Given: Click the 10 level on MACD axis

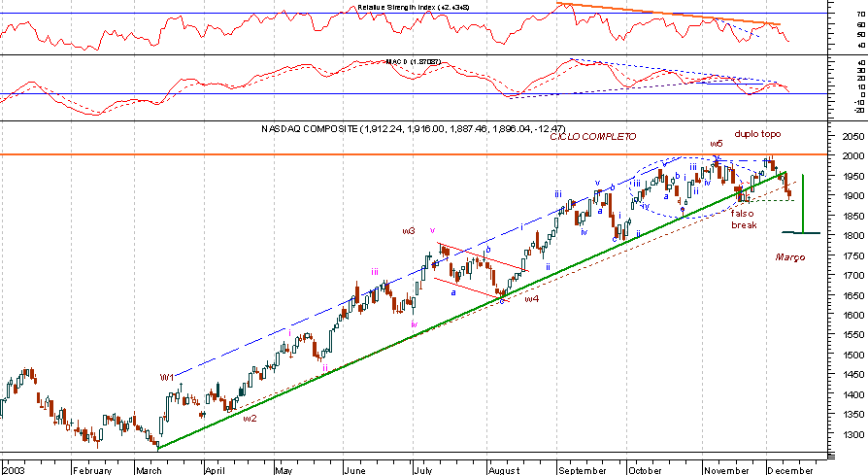Looking at the screenshot, I should (x=861, y=86).
